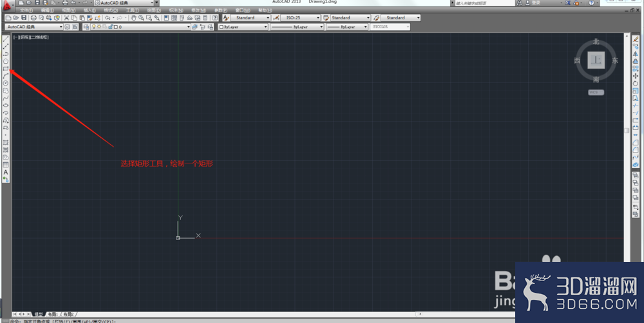Open the AutoCAD 经典 workspace dropdown
Screen dimensions: 644x323
[x=34, y=26]
